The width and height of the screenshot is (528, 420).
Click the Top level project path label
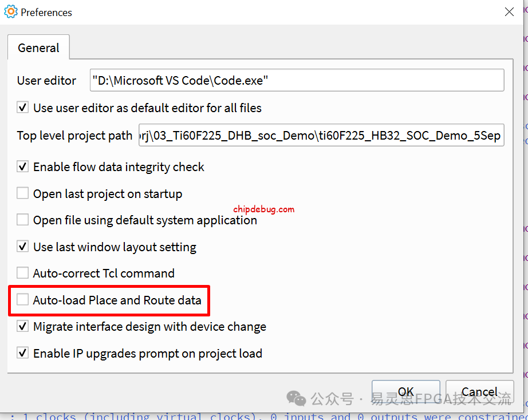(x=74, y=136)
